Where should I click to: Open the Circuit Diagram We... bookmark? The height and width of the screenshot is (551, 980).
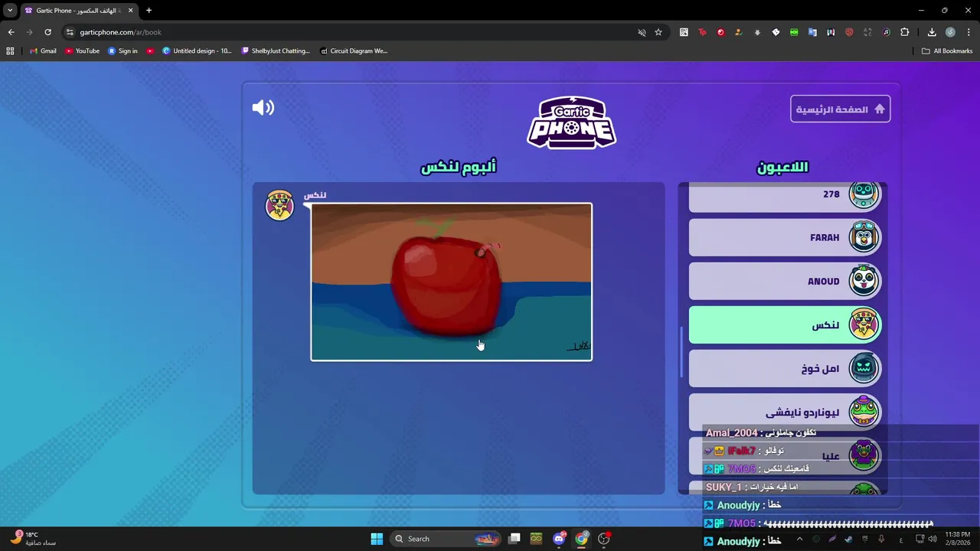(x=354, y=51)
